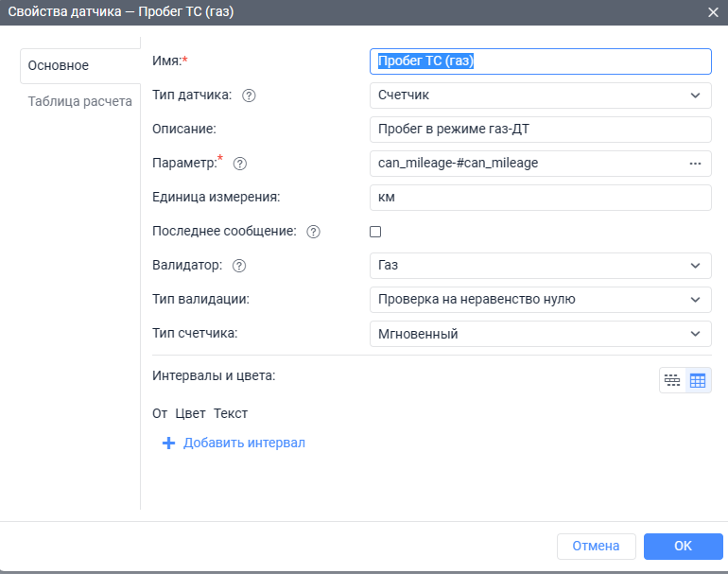
Task: Click help icon beside Валидатор label
Action: 239,266
